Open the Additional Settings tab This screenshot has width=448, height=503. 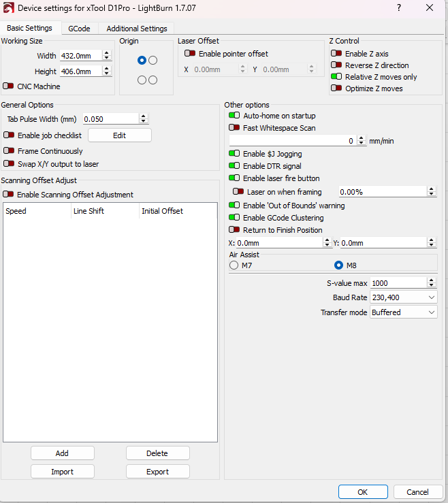pos(137,29)
